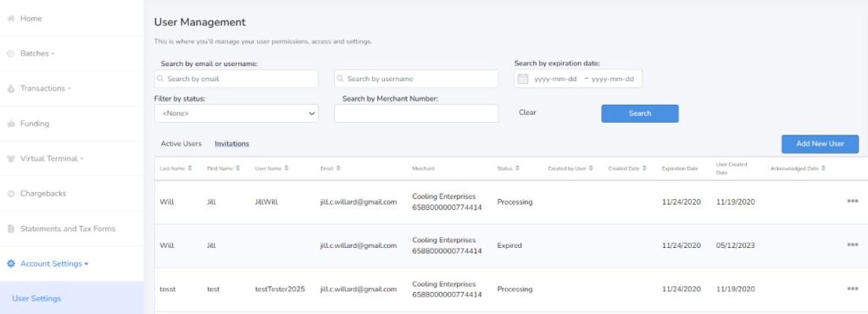The image size is (868, 314).
Task: Click the Add New User button
Action: 820,144
